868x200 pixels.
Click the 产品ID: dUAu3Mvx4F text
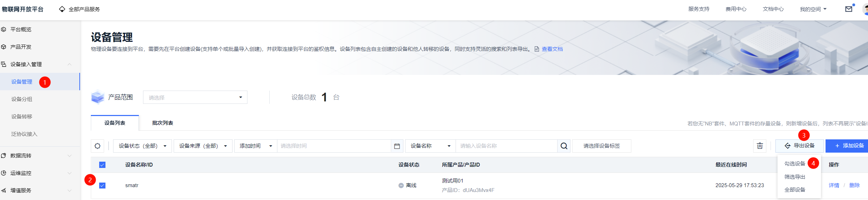tap(468, 190)
